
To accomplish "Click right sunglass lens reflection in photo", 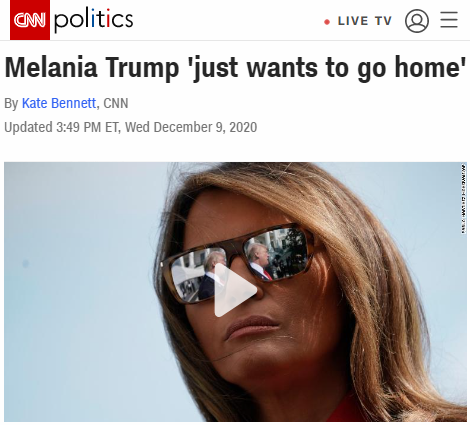I will (x=276, y=253).
